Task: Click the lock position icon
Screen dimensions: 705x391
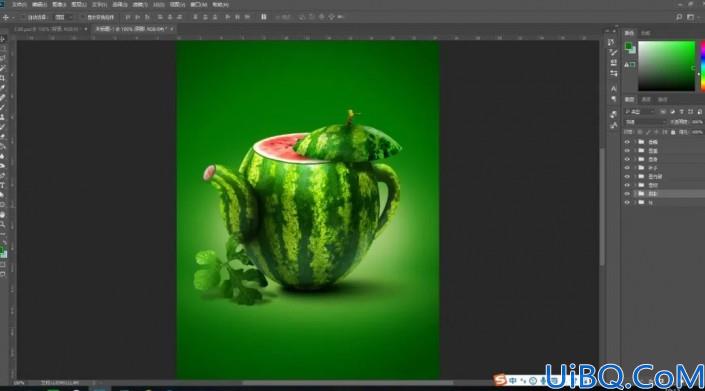Action: 656,132
